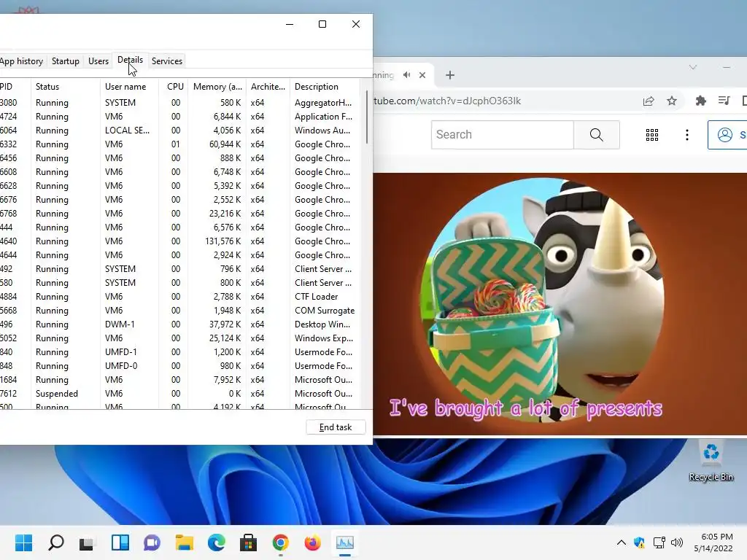747x560 pixels.
Task: Open taskbar Search magnifier
Action: click(x=55, y=542)
